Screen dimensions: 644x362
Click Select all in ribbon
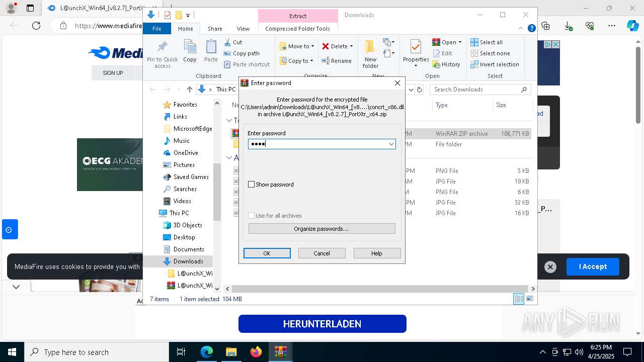(x=486, y=42)
